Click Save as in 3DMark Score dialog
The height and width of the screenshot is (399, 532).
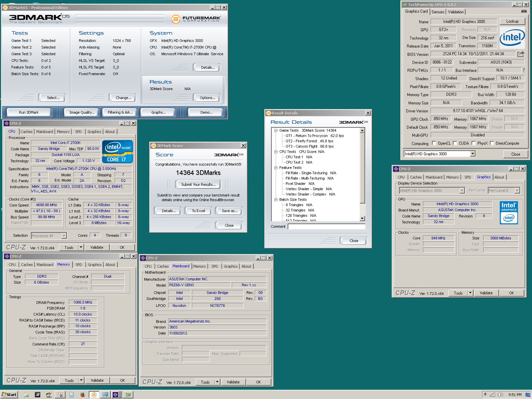[x=229, y=211]
